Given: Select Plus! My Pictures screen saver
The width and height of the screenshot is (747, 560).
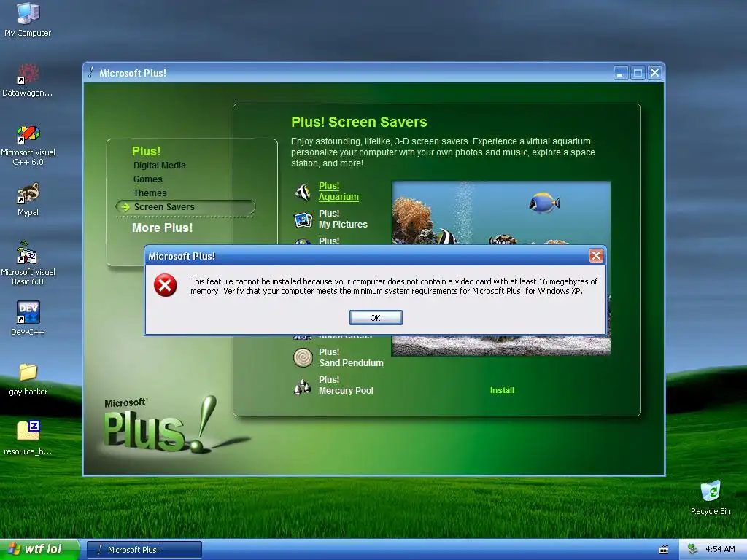Looking at the screenshot, I should point(343,219).
